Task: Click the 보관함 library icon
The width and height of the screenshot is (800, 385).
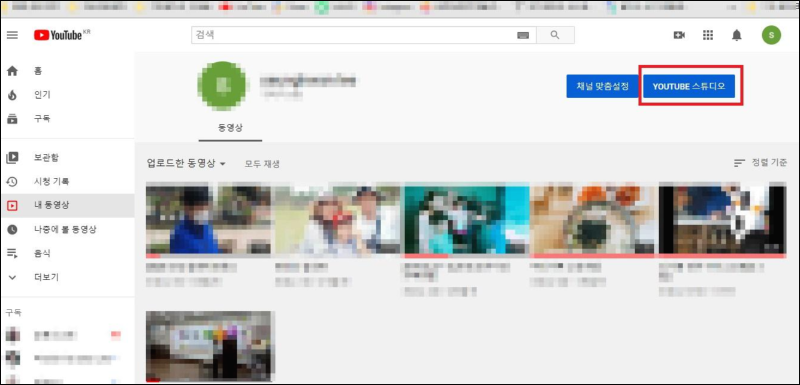Action: coord(12,158)
